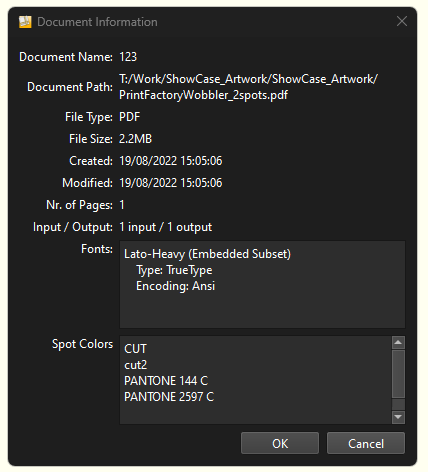Select PANTONE 2597 C in list
The width and height of the screenshot is (428, 472).
(x=169, y=397)
